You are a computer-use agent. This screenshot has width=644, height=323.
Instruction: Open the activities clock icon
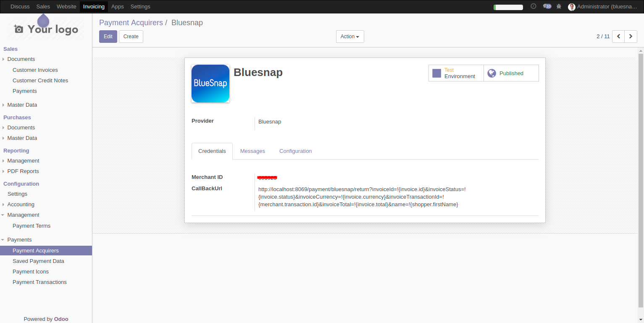534,6
